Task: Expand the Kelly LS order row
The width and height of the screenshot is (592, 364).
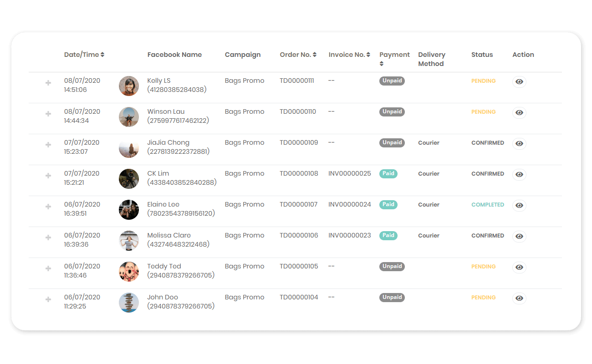Action: 48,83
